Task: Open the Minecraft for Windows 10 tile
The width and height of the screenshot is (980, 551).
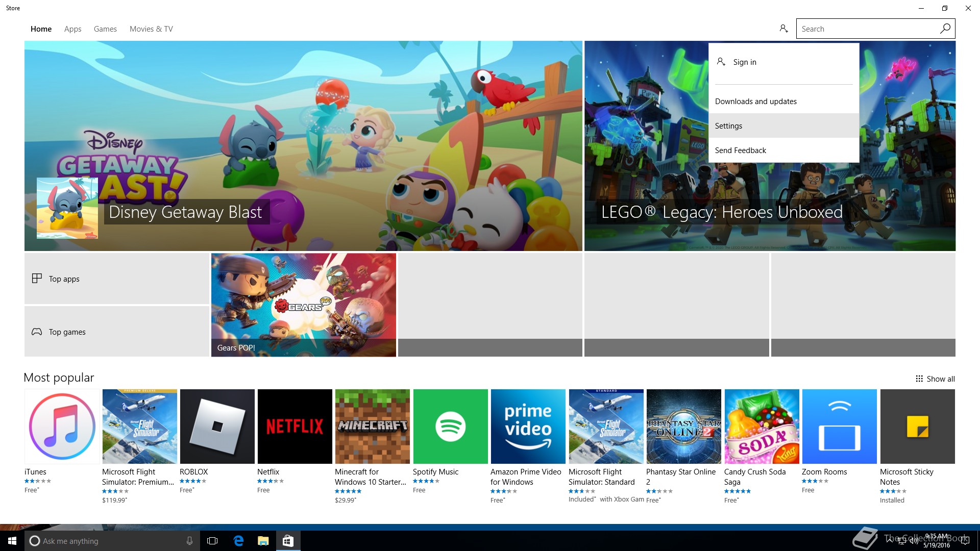Action: (373, 427)
